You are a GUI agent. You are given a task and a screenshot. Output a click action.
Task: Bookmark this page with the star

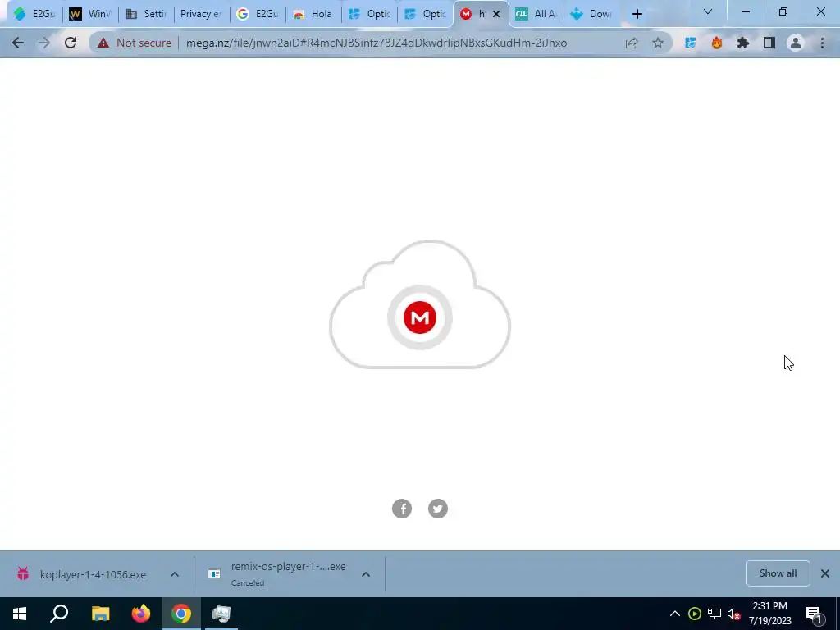(x=658, y=43)
